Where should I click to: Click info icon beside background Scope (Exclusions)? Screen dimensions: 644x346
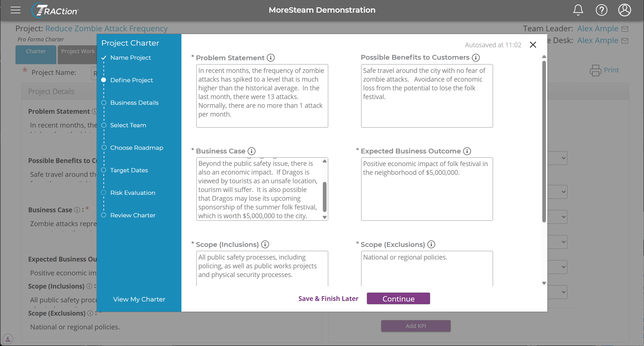tap(90, 313)
